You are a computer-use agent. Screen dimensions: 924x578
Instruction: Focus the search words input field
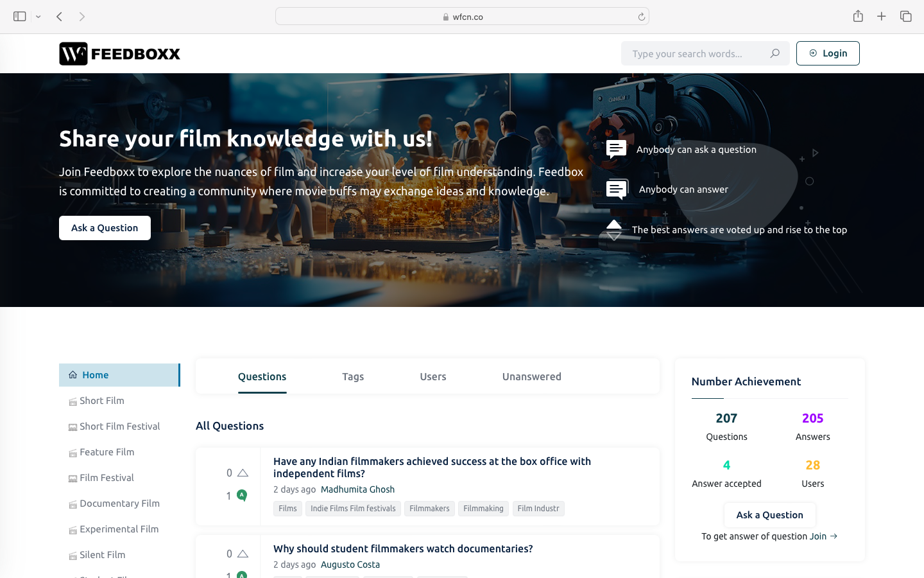pyautogui.click(x=696, y=53)
